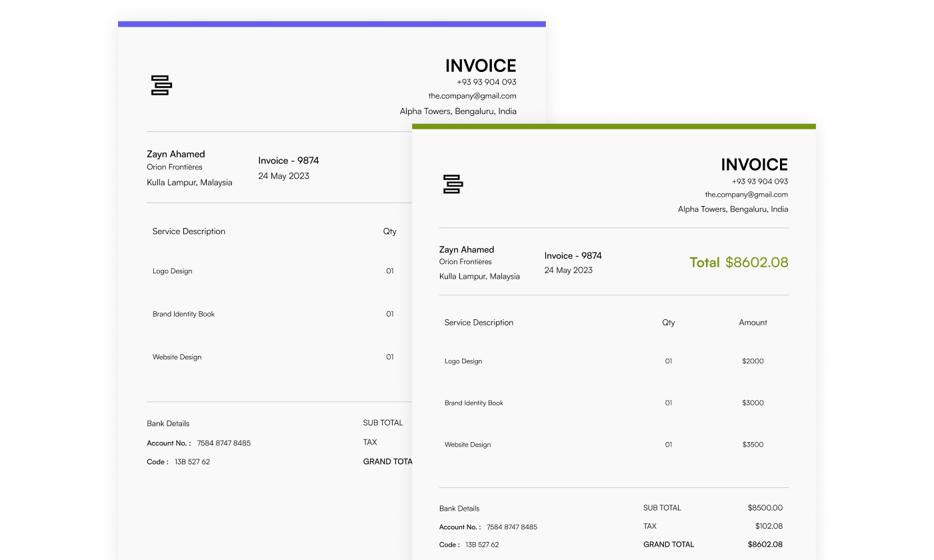Click the Alpha Towers address on purple invoice
The image size is (934, 560).
(458, 111)
